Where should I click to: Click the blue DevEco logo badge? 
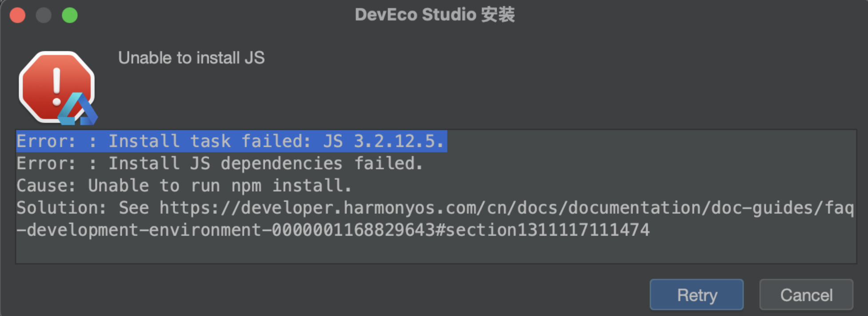(x=78, y=110)
